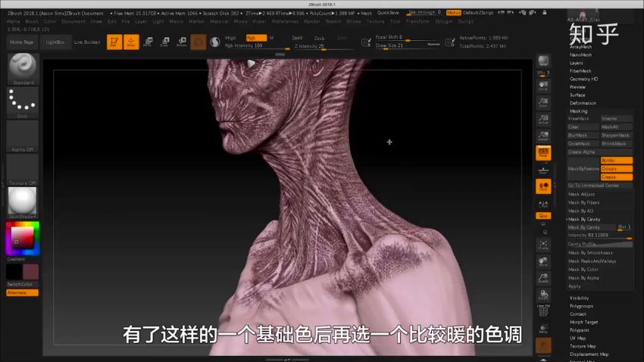
Task: Click the Rotate view icon
Action: click(x=543, y=295)
